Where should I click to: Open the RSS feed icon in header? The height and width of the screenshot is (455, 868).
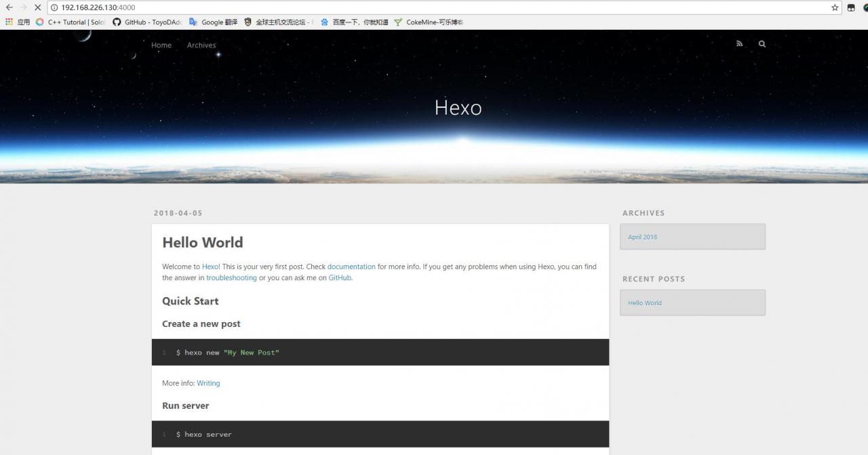click(739, 43)
